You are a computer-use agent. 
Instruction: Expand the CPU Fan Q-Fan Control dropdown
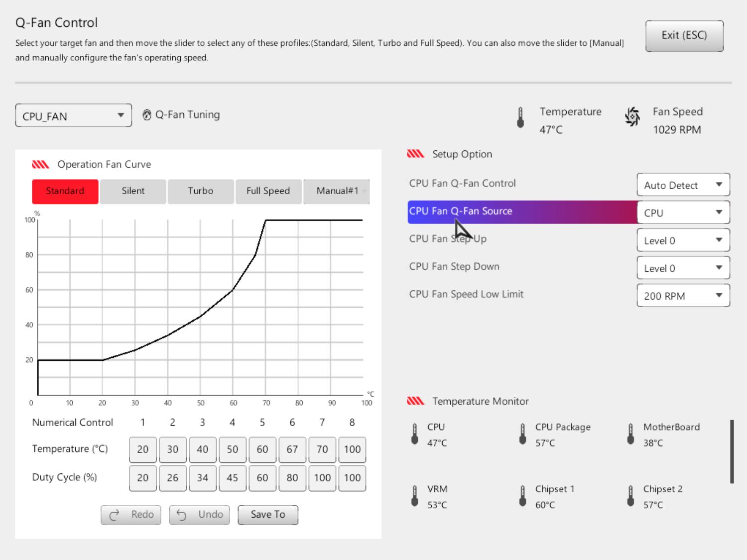coord(683,185)
